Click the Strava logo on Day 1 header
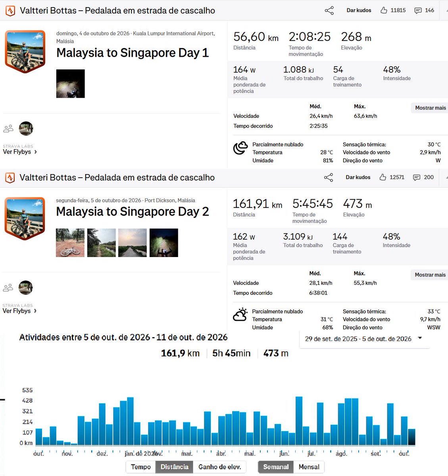 click(10, 11)
